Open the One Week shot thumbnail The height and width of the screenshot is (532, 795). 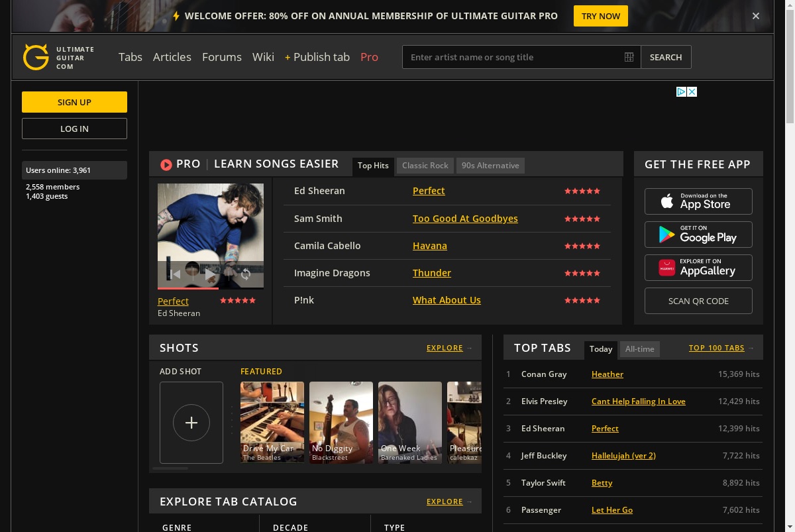[410, 422]
